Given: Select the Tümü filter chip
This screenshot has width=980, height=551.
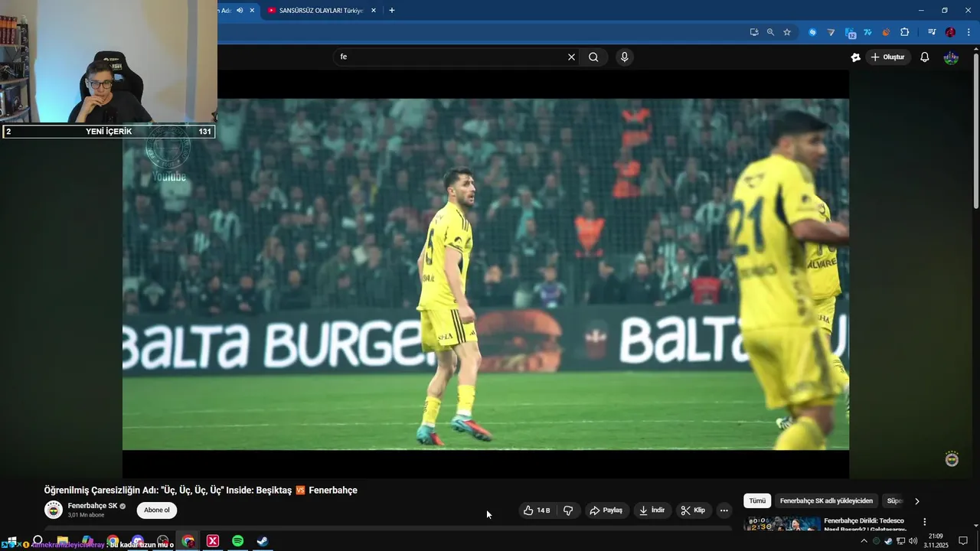Looking at the screenshot, I should click(x=757, y=501).
